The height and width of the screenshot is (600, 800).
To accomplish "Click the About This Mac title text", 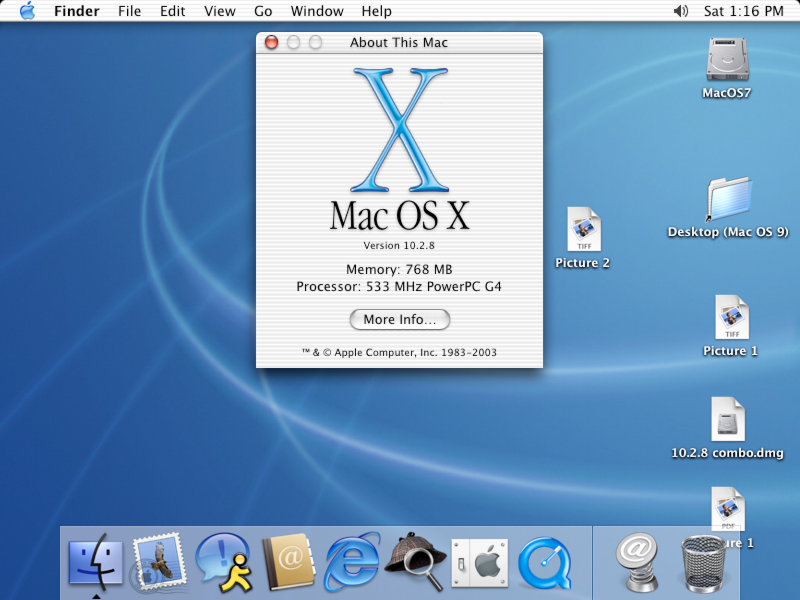I will click(399, 42).
